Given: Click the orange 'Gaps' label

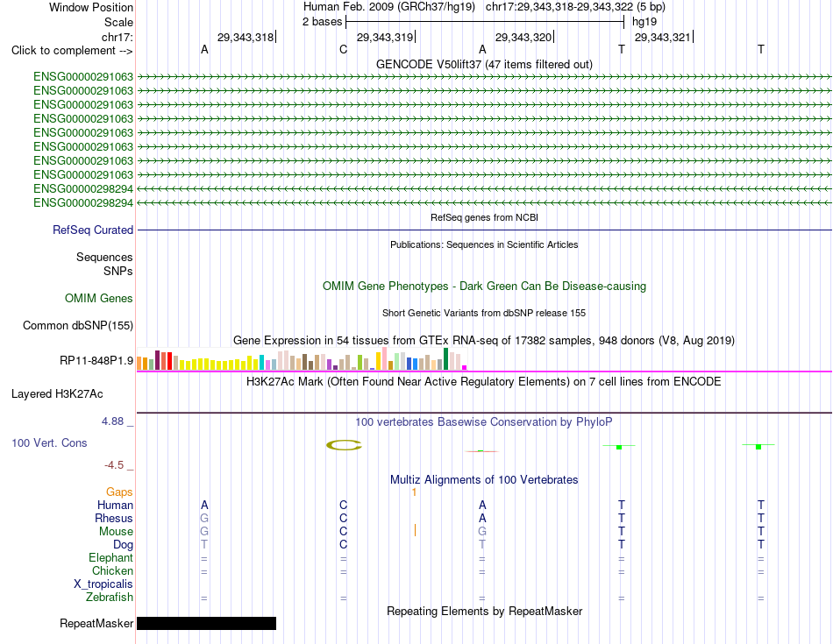Looking at the screenshot, I should [119, 492].
